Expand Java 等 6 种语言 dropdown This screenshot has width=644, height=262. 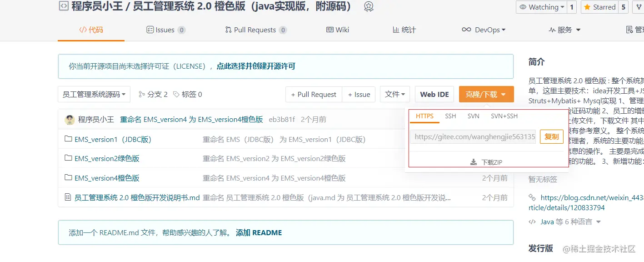[x=570, y=222]
